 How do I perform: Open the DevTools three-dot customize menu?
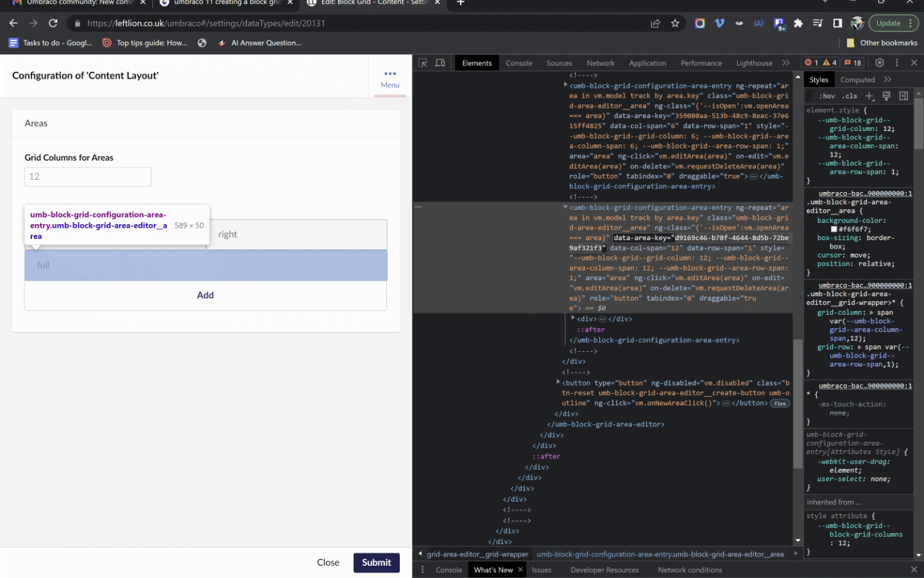[897, 63]
